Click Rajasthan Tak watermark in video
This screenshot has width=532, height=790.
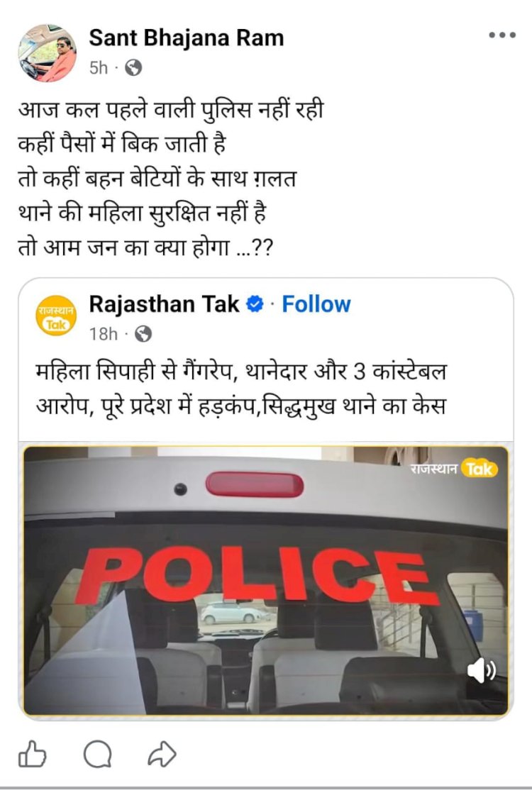pyautogui.click(x=454, y=469)
